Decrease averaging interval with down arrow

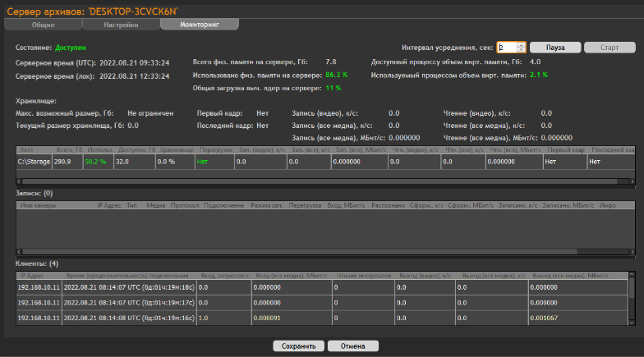pyautogui.click(x=521, y=50)
